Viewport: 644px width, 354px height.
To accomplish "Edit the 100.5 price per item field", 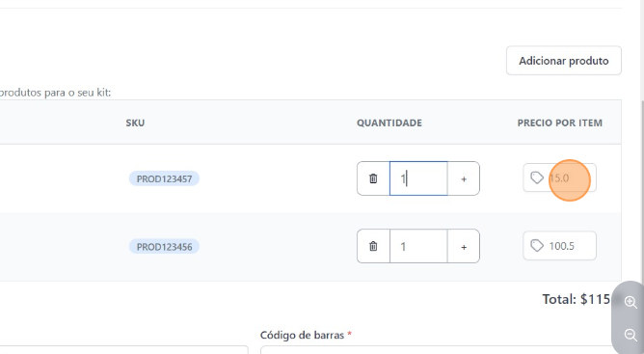I will (x=559, y=246).
